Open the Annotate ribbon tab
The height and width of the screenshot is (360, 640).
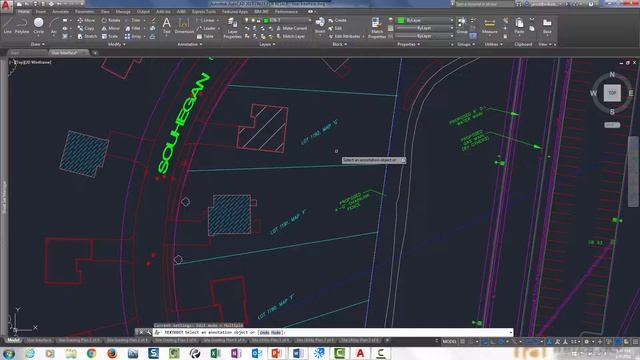point(60,12)
